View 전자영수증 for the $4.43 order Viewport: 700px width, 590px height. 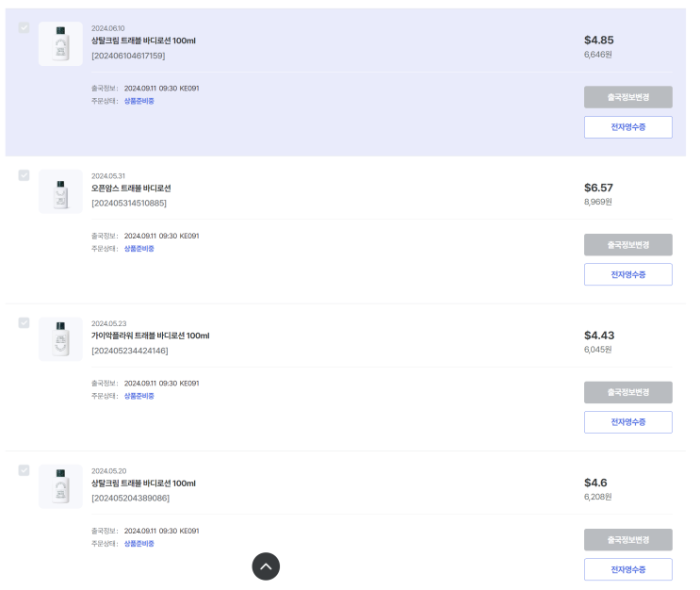tap(627, 422)
